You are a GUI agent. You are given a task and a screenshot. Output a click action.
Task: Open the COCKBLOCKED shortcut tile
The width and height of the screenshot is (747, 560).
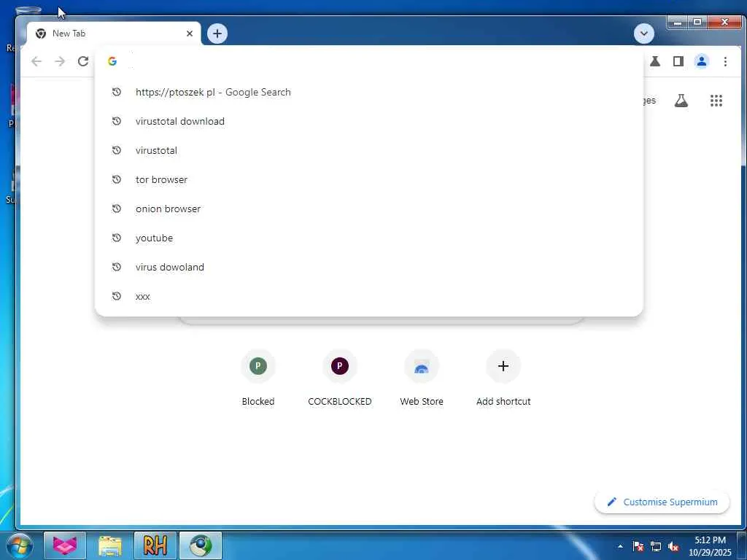click(340, 378)
